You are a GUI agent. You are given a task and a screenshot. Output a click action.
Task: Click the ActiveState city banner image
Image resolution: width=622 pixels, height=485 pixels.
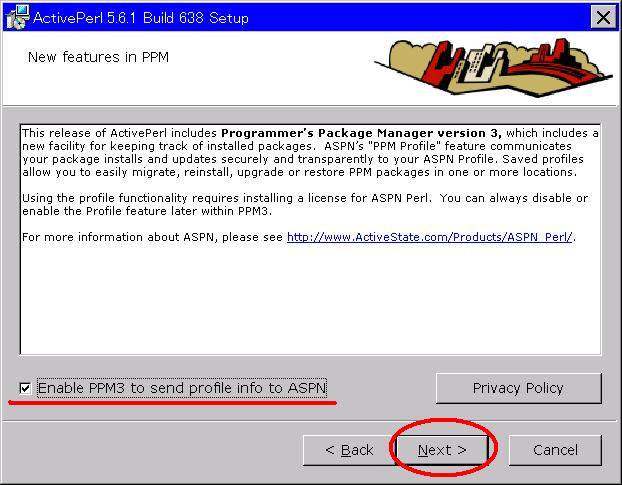coord(493,67)
